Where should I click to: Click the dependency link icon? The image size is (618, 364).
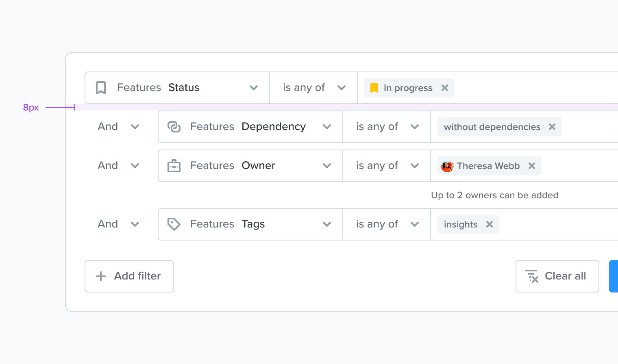(x=174, y=127)
